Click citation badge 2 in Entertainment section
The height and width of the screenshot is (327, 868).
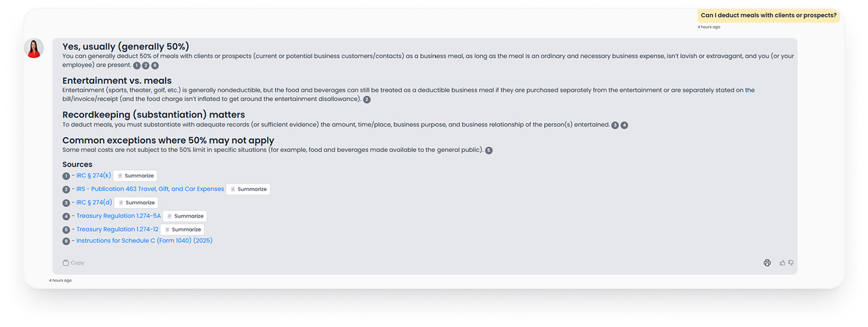367,100
